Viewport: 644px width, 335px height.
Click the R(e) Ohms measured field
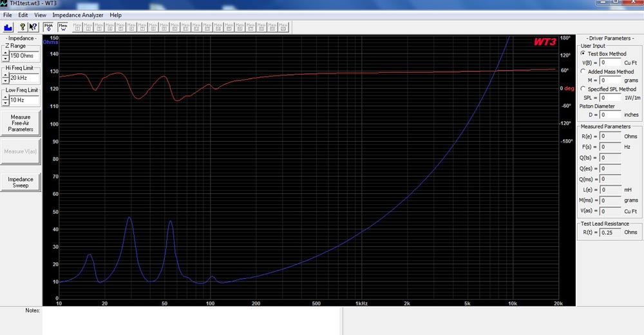(x=611, y=136)
